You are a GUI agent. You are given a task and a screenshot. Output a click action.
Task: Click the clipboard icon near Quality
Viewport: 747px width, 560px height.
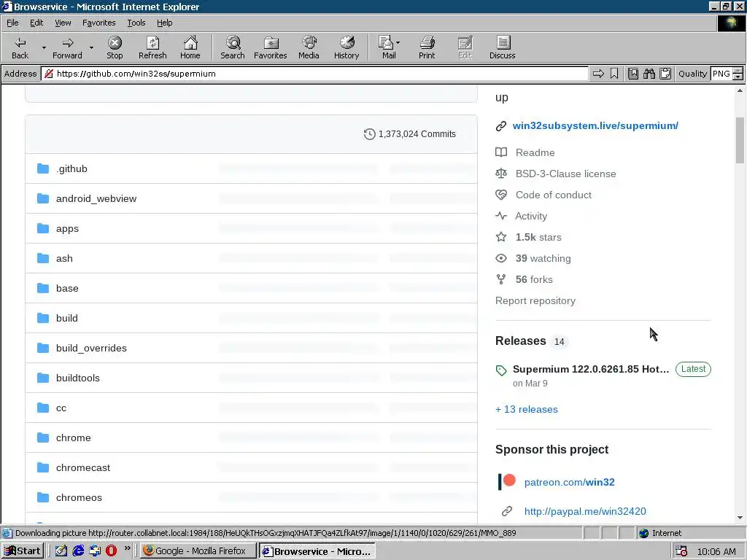pos(665,74)
